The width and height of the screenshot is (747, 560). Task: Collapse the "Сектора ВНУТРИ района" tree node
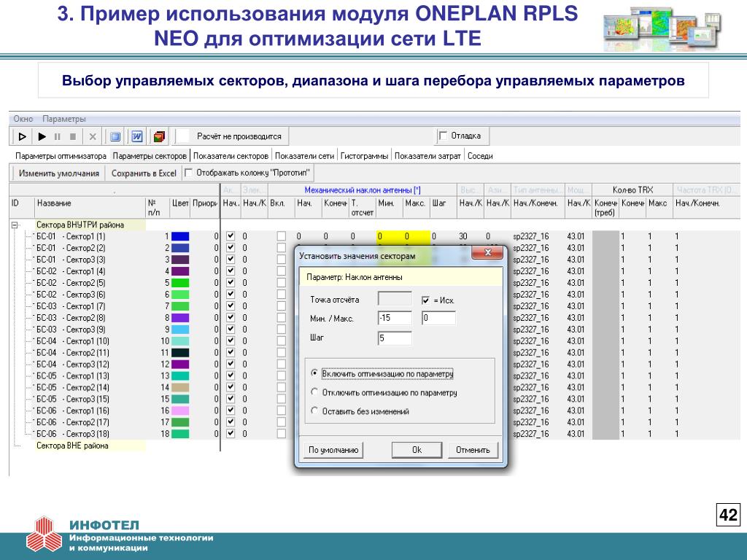pyautogui.click(x=15, y=225)
